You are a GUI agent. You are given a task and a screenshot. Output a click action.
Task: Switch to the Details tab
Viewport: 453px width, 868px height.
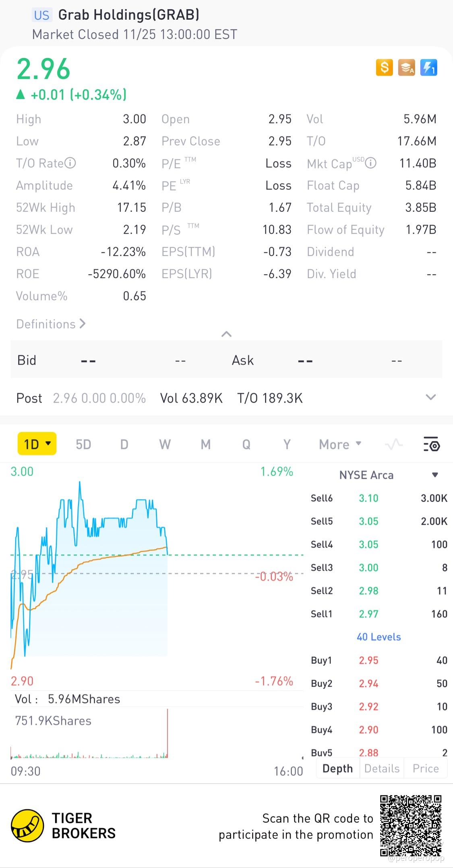pos(382,769)
